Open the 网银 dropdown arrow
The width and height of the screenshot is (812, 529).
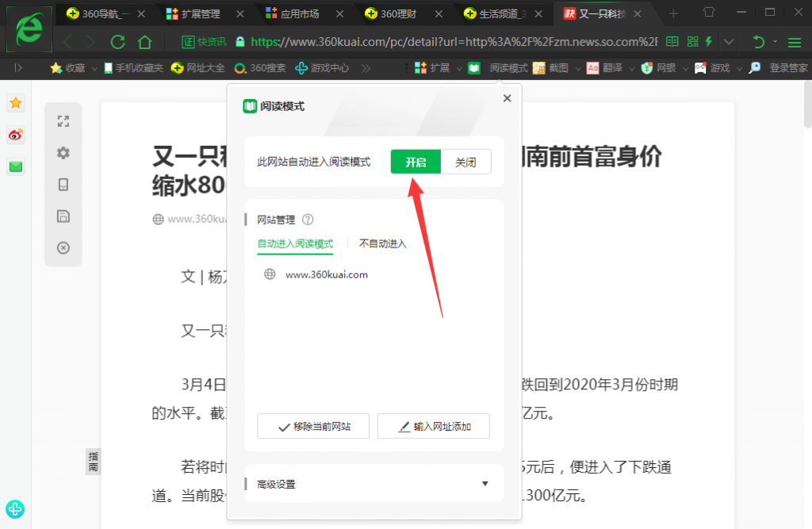(x=685, y=68)
